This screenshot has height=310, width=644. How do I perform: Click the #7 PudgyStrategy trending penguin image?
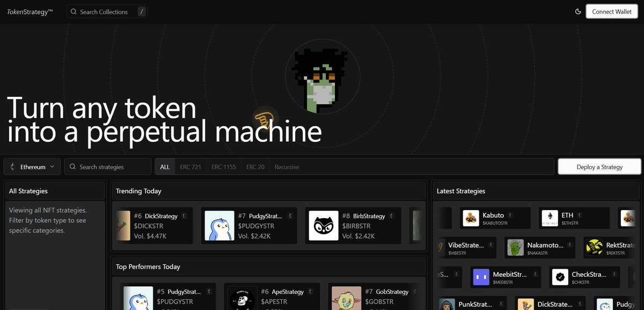click(219, 226)
